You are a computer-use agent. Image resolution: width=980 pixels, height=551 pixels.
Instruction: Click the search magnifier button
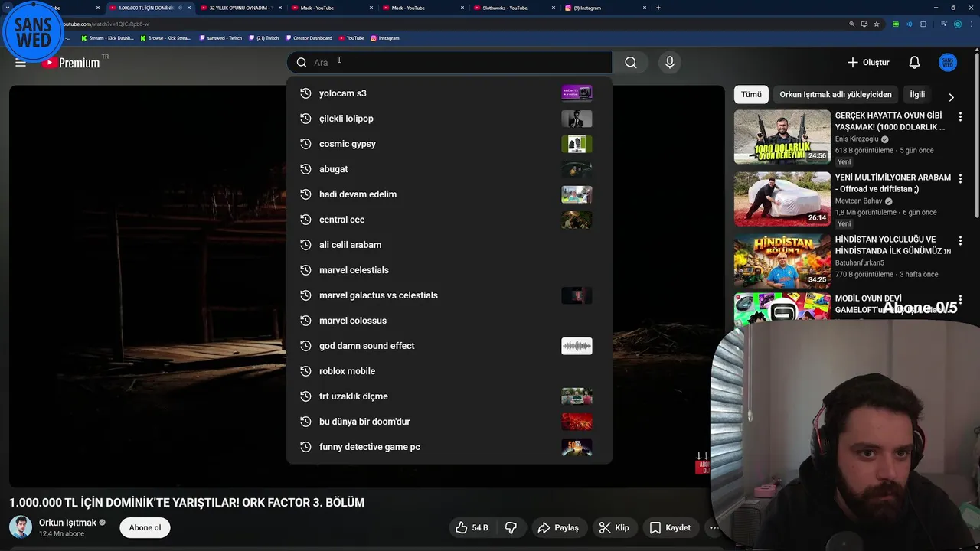point(631,63)
